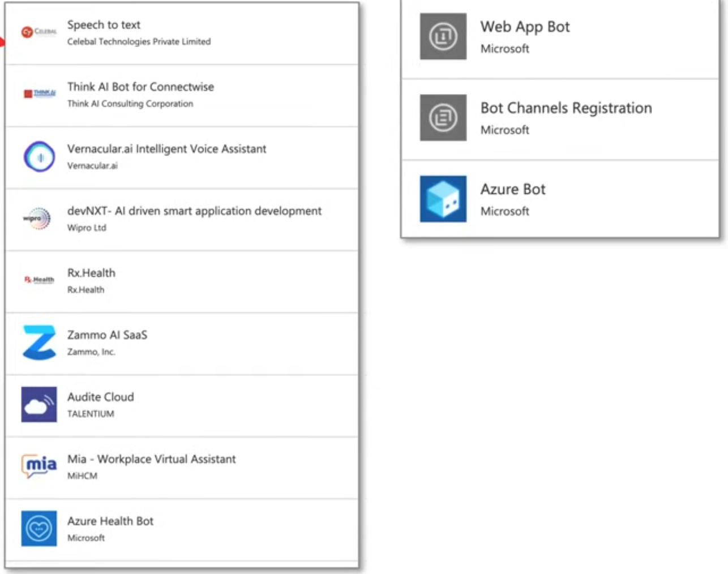Click publisher Think AI Consulting Corporation

click(130, 104)
